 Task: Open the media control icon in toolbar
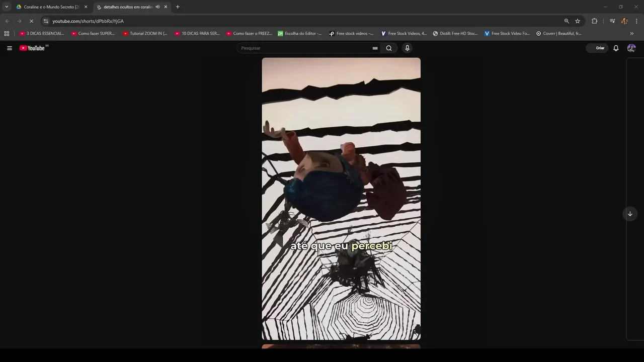[x=612, y=21]
